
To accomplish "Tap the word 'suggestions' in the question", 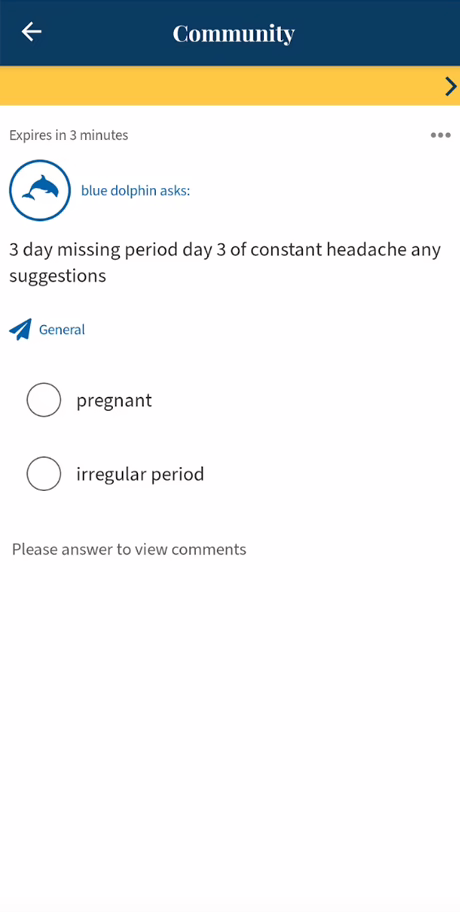I will (x=58, y=275).
